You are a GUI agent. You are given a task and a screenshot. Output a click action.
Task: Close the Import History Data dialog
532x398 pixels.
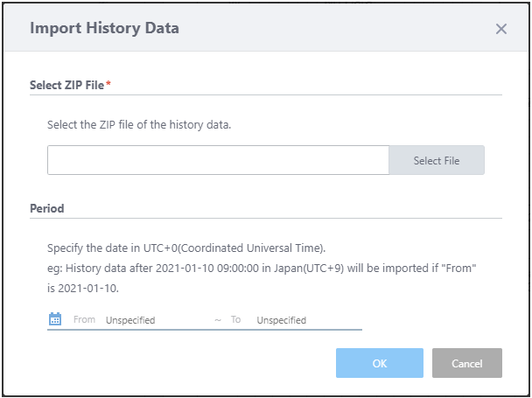tap(500, 29)
